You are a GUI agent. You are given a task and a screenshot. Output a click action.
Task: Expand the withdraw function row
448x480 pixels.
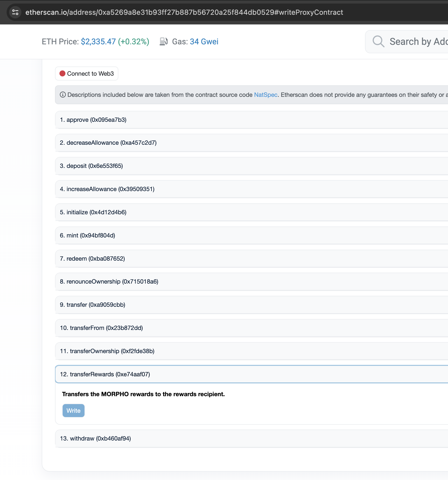pos(95,438)
